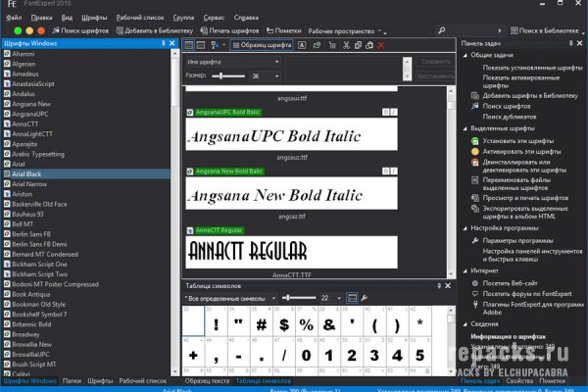Click the search field in the toolbar

click(468, 30)
